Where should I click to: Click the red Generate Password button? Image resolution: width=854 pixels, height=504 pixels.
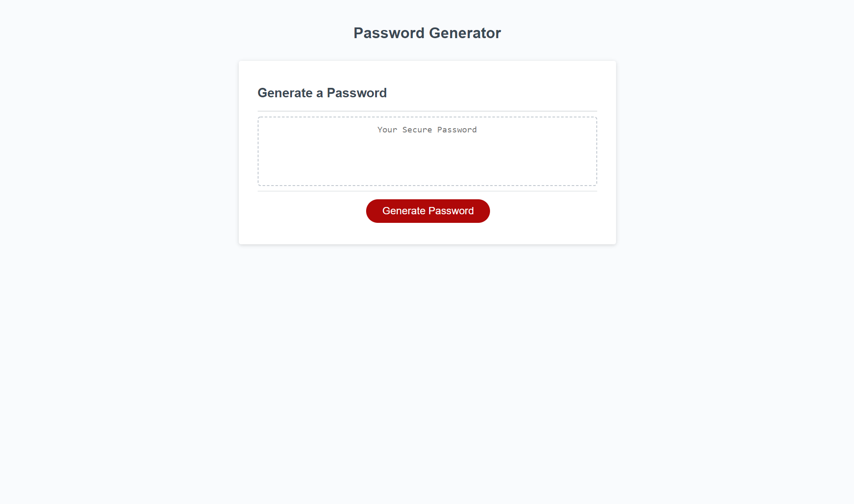pos(427,211)
